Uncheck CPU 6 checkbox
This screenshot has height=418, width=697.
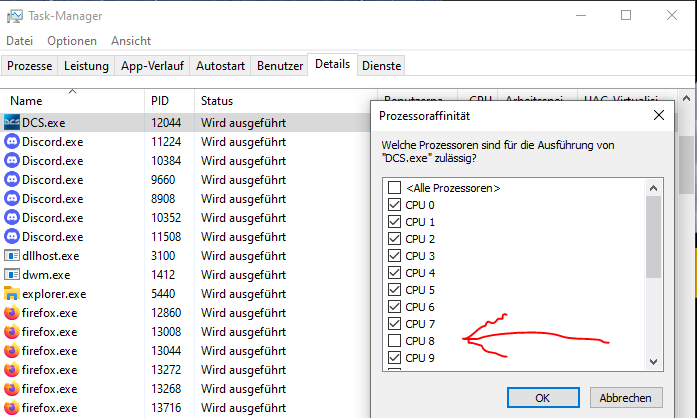pyautogui.click(x=394, y=307)
